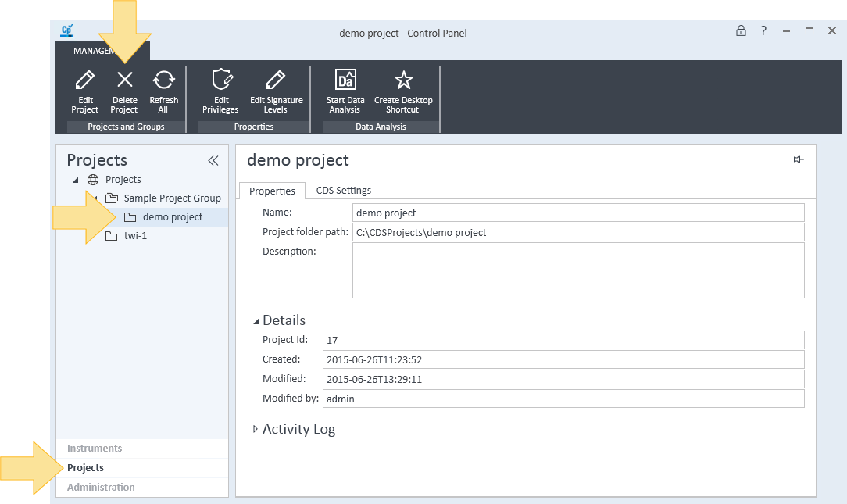847x504 pixels.
Task: Switch to the CDS Settings tab
Action: 343,190
